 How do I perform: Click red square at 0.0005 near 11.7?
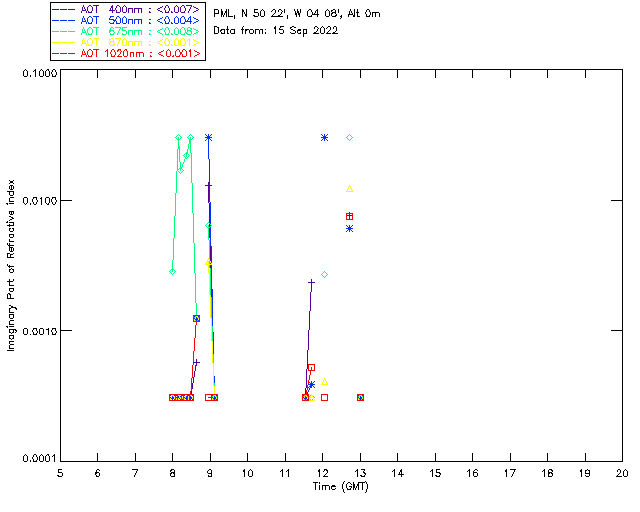click(x=311, y=367)
